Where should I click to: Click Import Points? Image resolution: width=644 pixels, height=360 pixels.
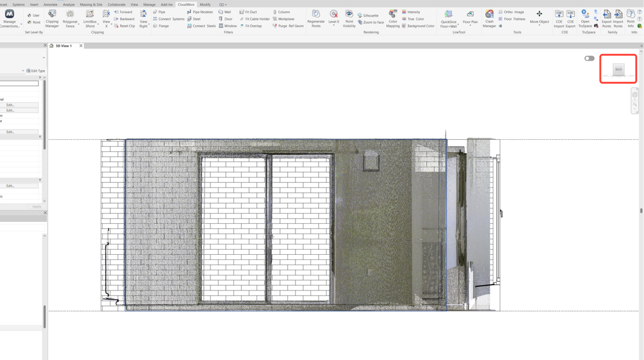(618, 19)
